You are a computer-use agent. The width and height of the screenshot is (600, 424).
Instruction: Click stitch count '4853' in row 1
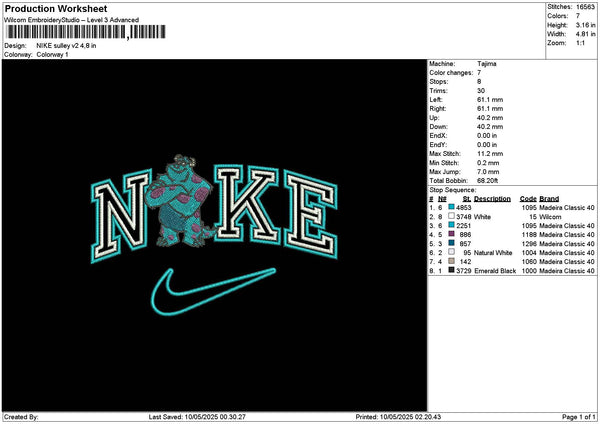(x=464, y=208)
